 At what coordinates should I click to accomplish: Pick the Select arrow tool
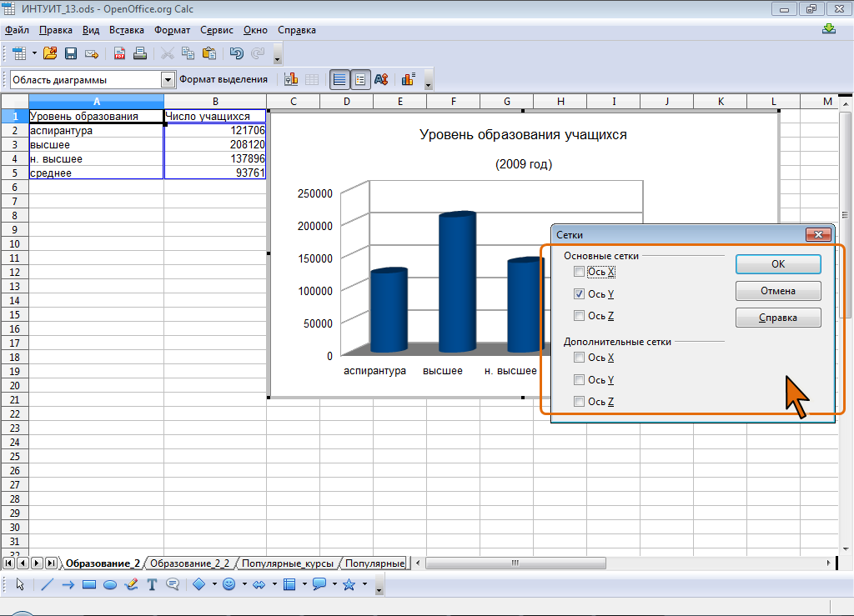[20, 584]
